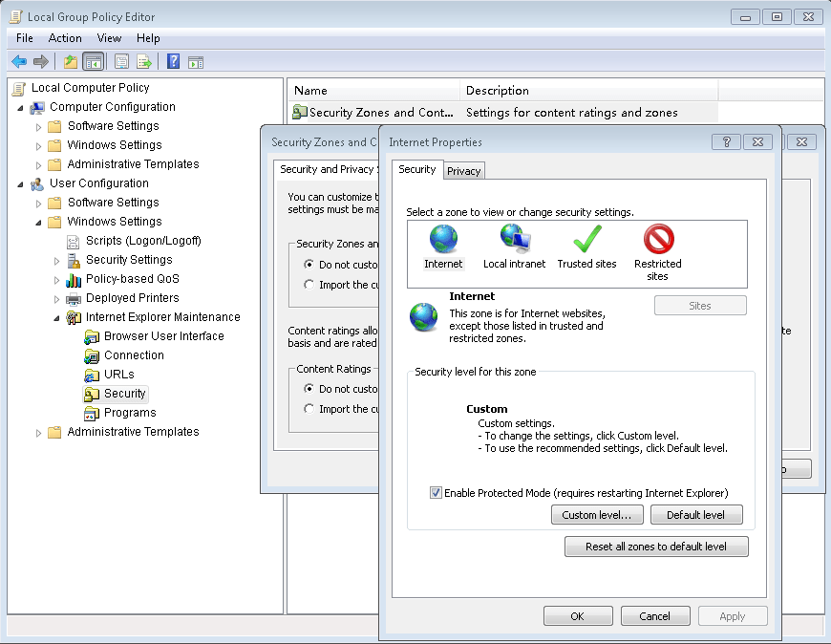
Task: Click the Back arrow toolbar icon
Action: 19,62
